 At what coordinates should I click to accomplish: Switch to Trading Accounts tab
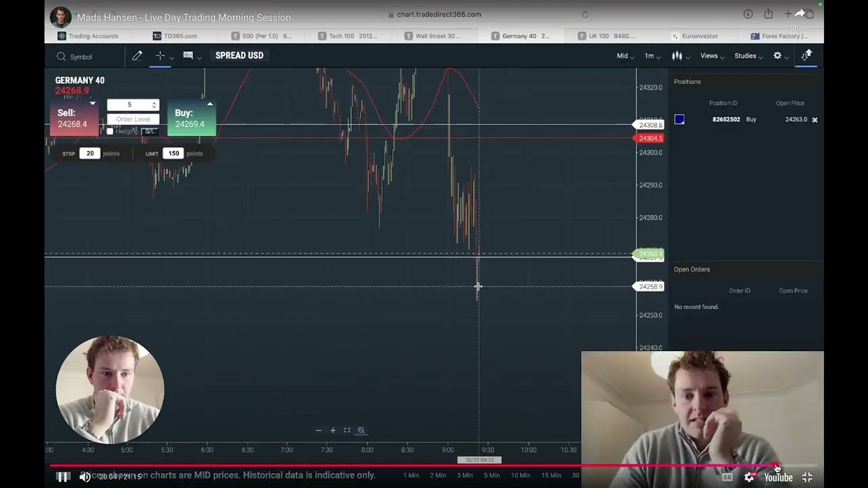[x=88, y=36]
